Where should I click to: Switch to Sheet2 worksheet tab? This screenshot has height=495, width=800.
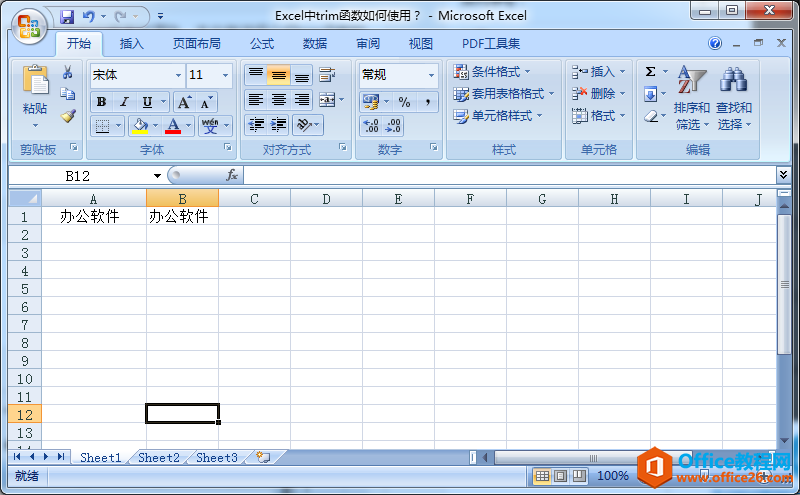159,458
